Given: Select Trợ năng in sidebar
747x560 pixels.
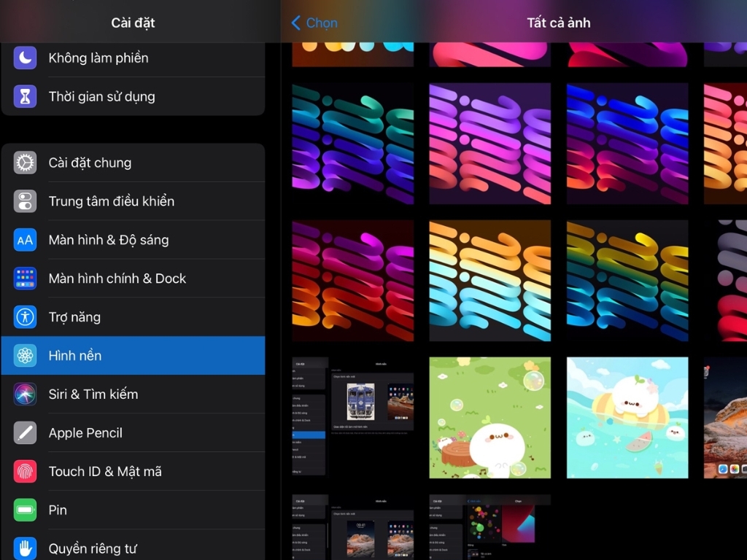Looking at the screenshot, I should (133, 316).
